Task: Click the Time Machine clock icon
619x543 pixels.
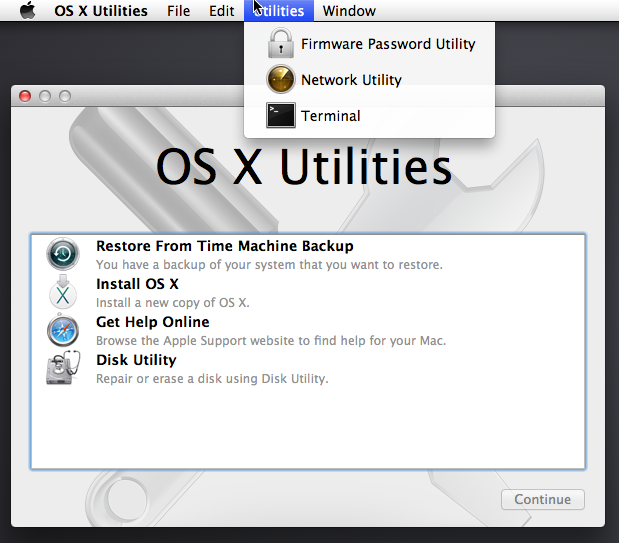Action: tap(63, 254)
